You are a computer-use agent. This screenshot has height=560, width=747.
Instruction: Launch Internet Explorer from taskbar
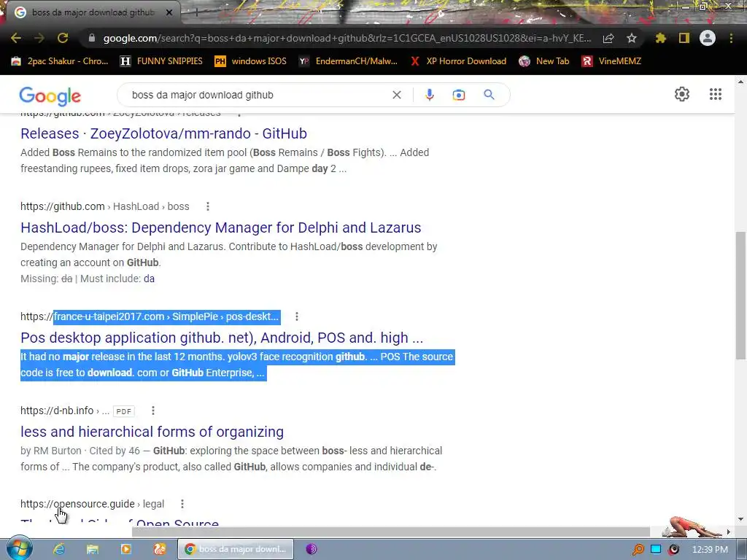click(59, 549)
